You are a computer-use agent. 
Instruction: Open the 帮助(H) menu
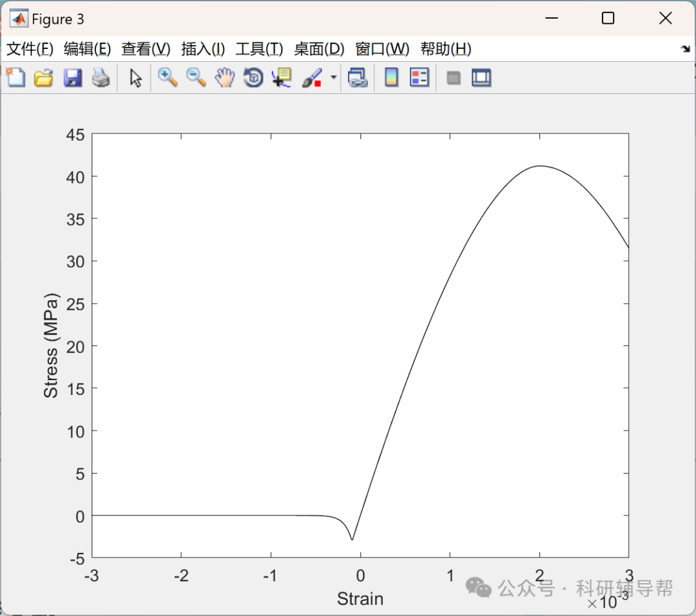pyautogui.click(x=446, y=49)
